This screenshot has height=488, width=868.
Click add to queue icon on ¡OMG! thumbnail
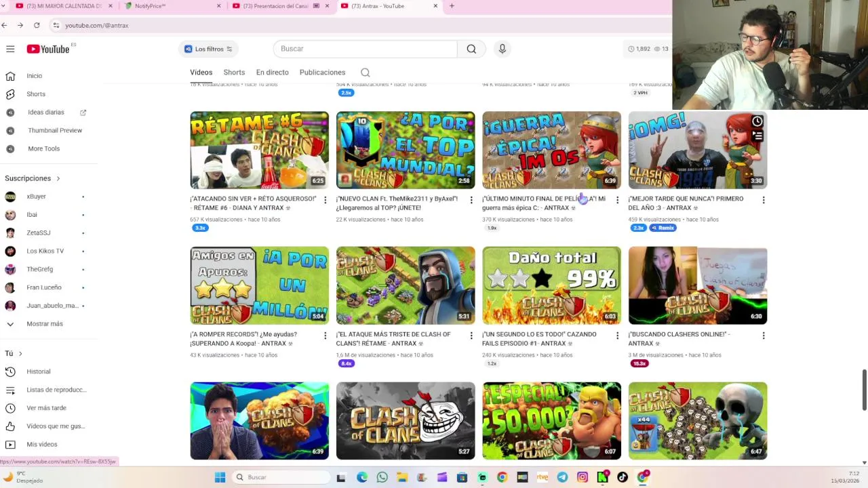coord(757,136)
